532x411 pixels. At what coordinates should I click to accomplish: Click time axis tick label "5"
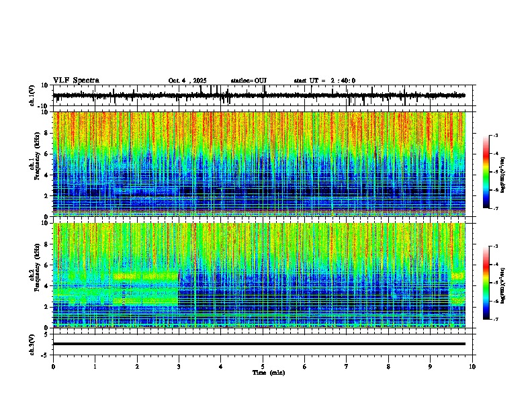click(263, 367)
